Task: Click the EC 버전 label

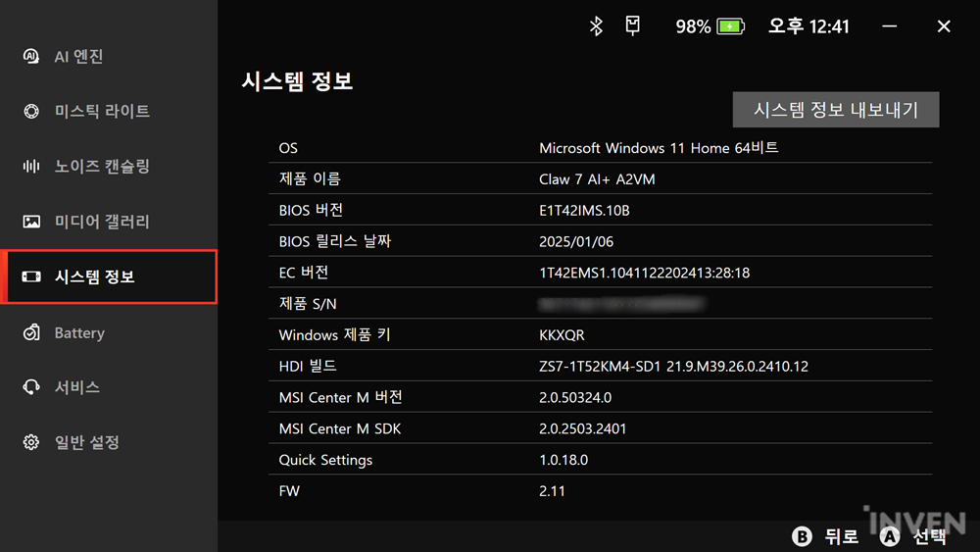Action: tap(304, 273)
